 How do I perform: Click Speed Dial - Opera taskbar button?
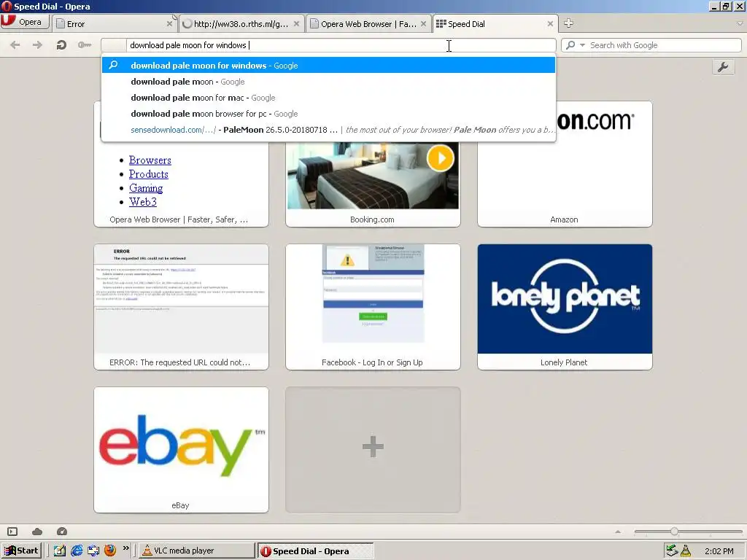coord(316,551)
